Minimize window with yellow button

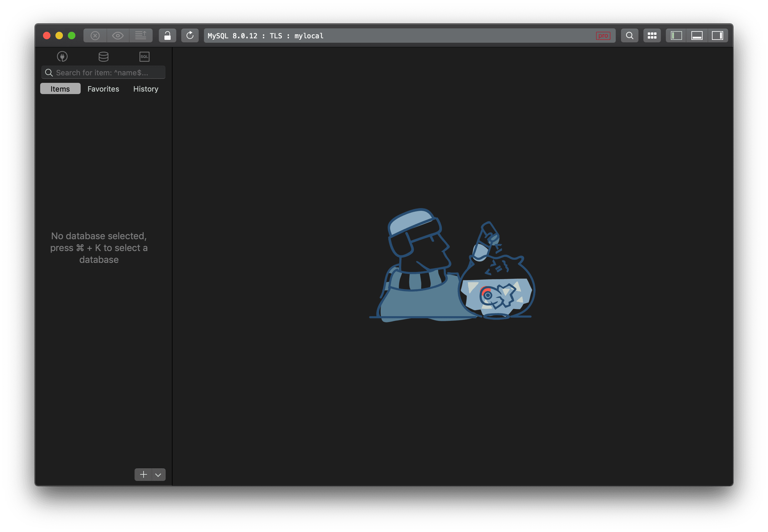[59, 36]
